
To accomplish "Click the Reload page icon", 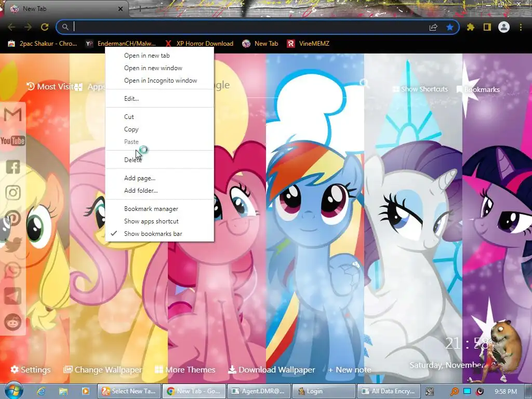I will pyautogui.click(x=45, y=27).
